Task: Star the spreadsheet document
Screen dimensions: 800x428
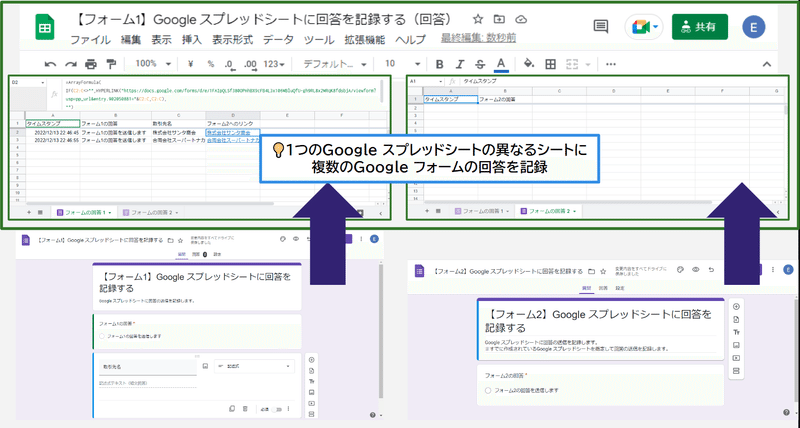Action: click(478, 19)
